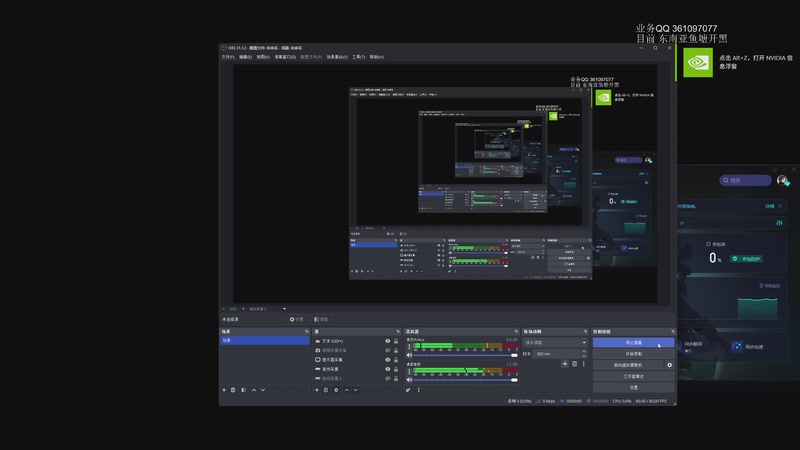Click the details link in the accelerator banner
Image resolution: width=800 pixels, height=450 pixels.
[x=769, y=206]
